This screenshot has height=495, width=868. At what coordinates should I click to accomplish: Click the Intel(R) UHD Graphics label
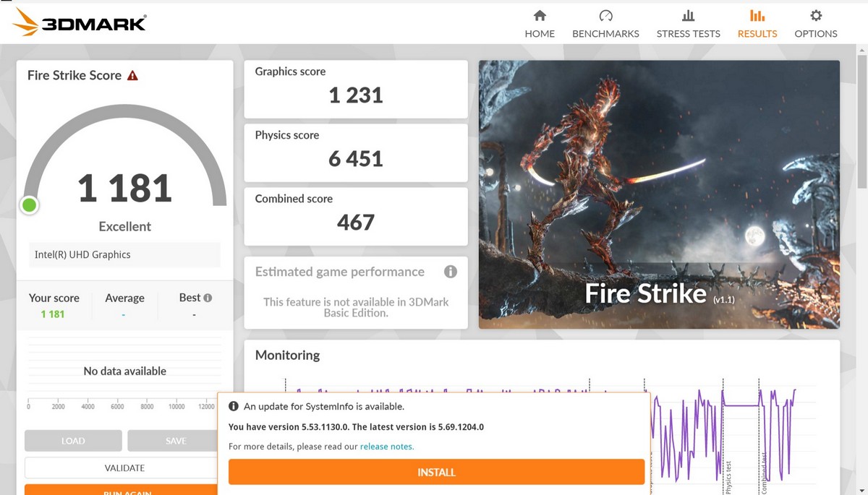pyautogui.click(x=82, y=254)
